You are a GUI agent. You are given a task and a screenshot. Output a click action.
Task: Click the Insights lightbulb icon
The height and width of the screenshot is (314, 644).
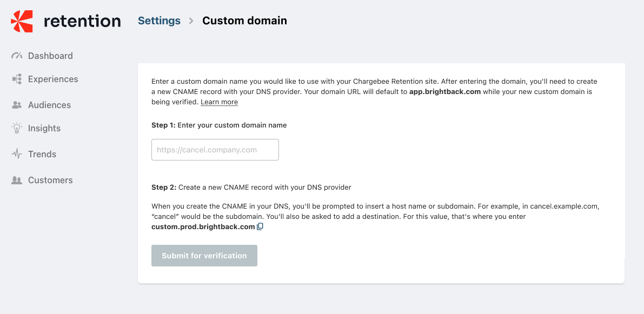tap(17, 128)
